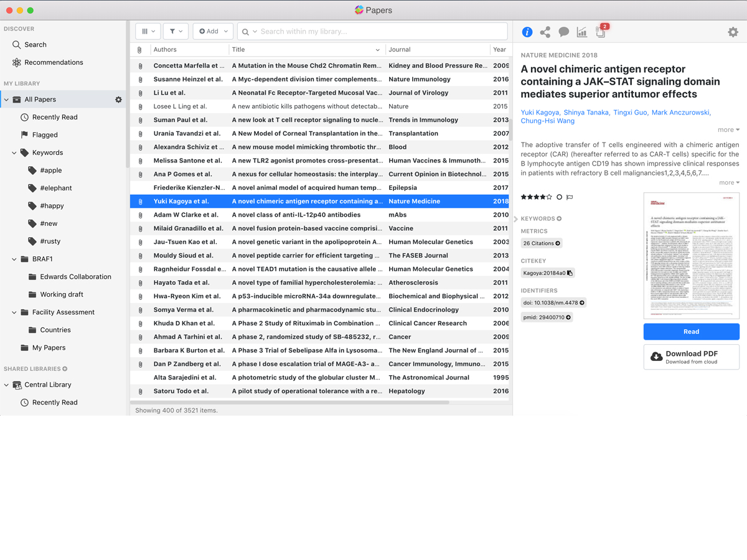Toggle the flag on this paper
747x560 pixels.
pos(570,197)
